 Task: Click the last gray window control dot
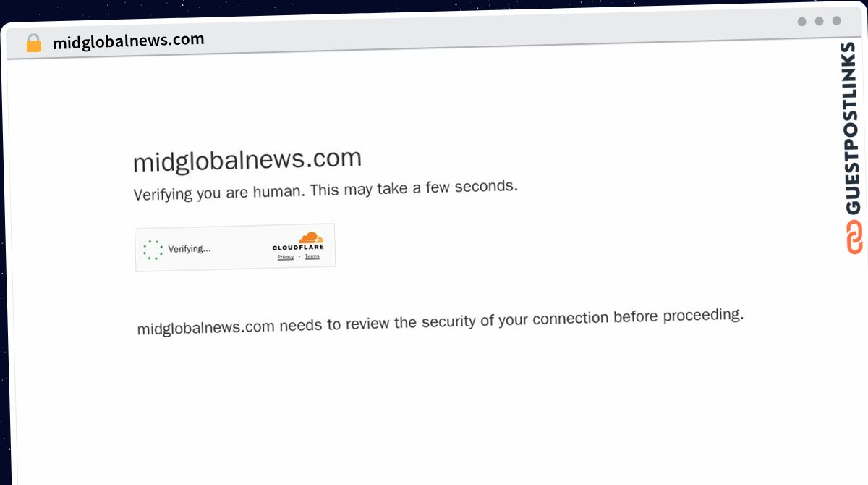[x=837, y=20]
